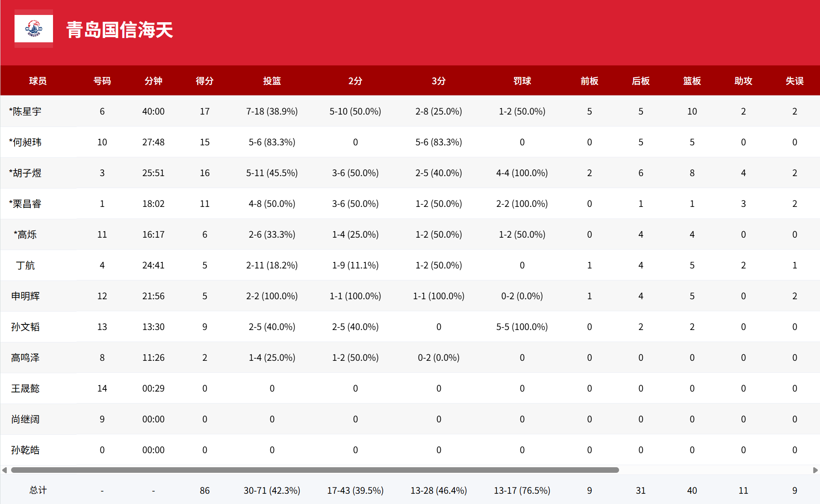This screenshot has height=504, width=820.
Task: Click the left scroll arrow of table scrollbar
Action: (5, 470)
